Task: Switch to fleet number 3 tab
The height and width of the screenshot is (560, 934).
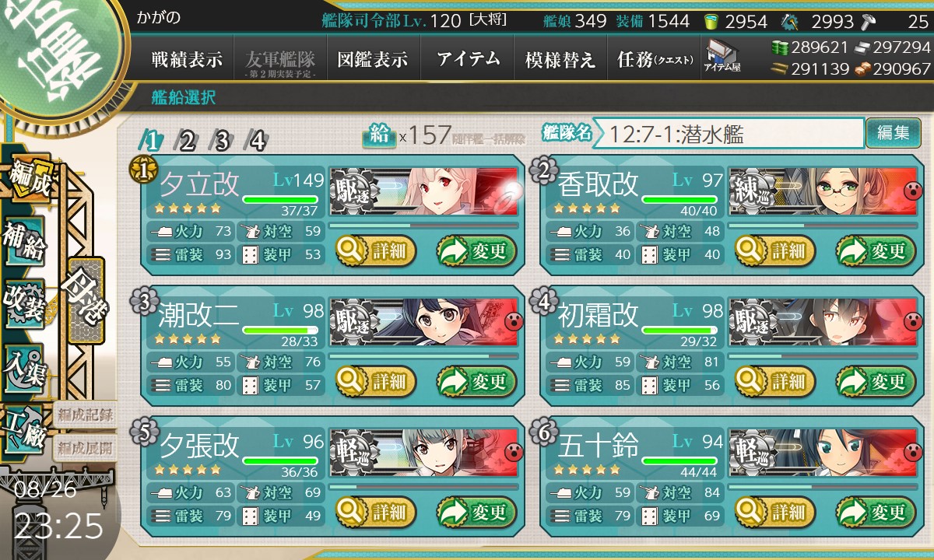Action: click(222, 141)
